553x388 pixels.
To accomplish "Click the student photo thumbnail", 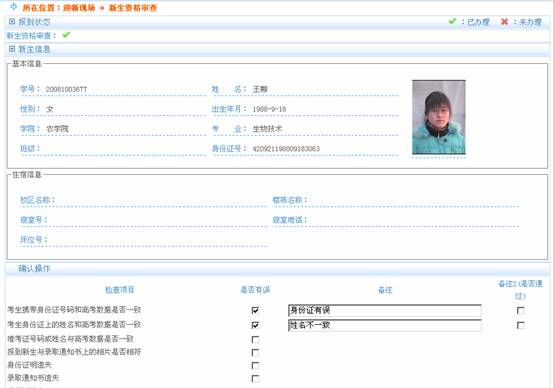I will [x=439, y=117].
